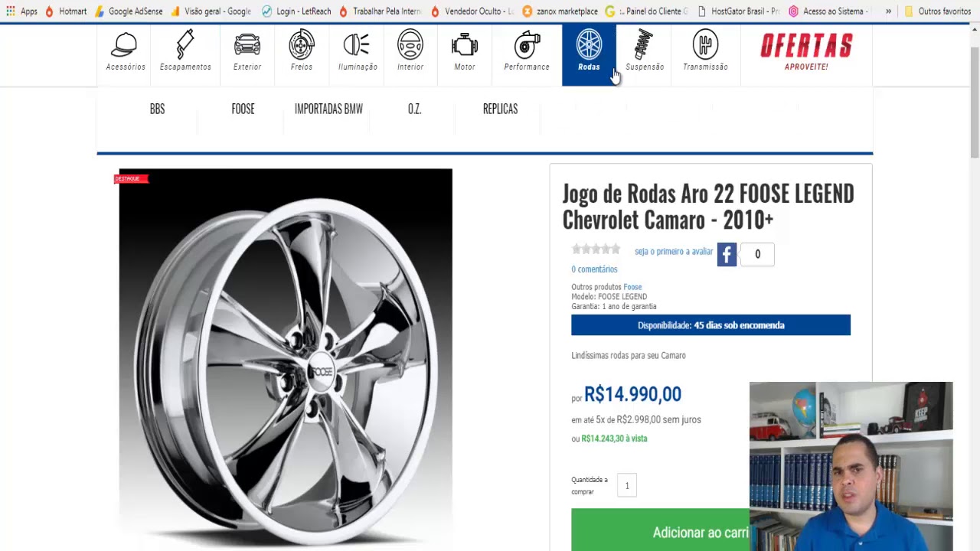The height and width of the screenshot is (551, 980).
Task: Select the O.Z. wheels submenu item
Action: click(x=414, y=109)
